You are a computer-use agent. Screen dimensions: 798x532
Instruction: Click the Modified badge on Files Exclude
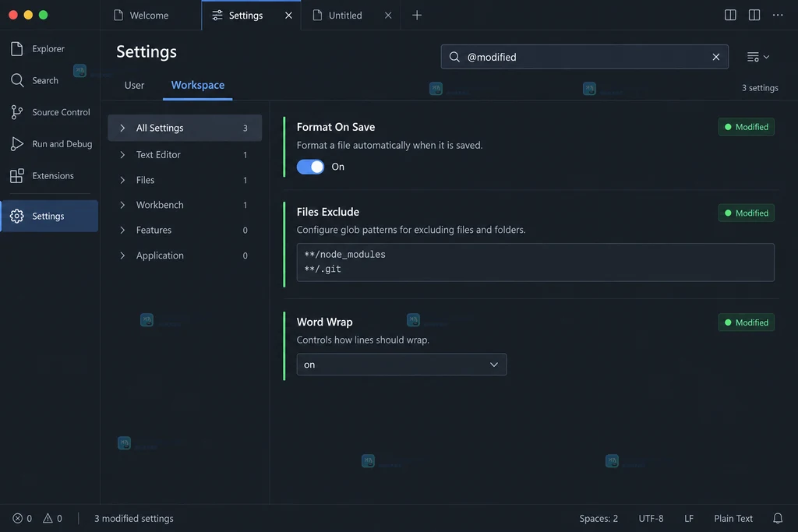pos(746,213)
